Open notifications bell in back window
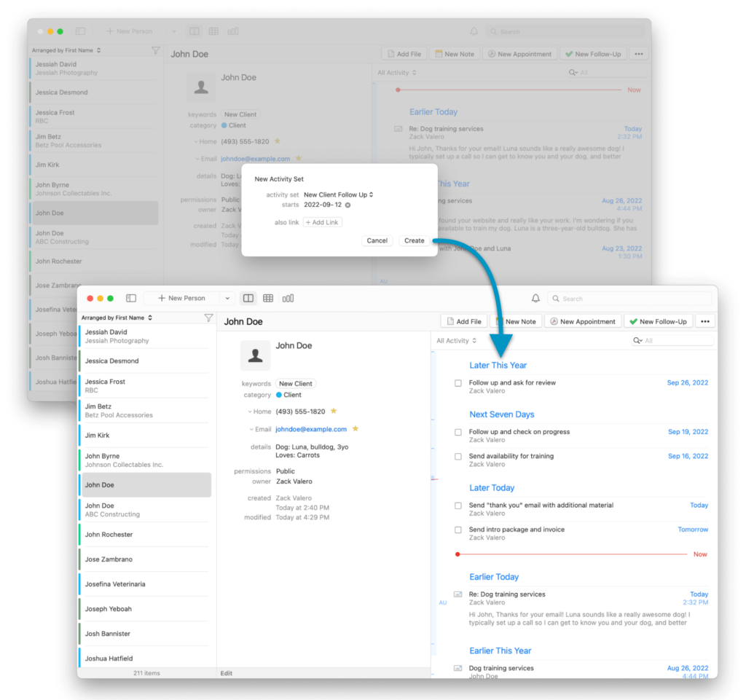This screenshot has width=746, height=700. [474, 31]
